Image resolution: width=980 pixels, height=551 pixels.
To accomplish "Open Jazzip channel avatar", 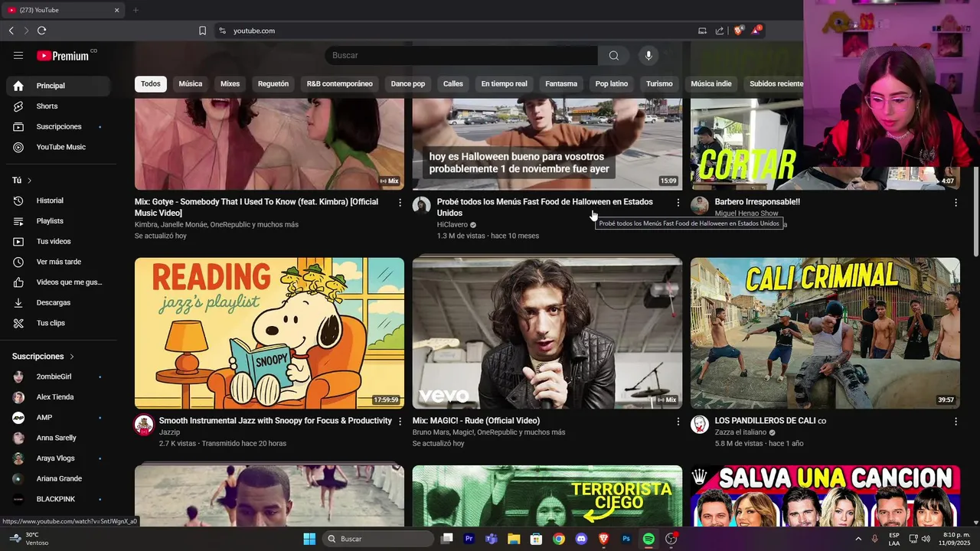I will (144, 425).
